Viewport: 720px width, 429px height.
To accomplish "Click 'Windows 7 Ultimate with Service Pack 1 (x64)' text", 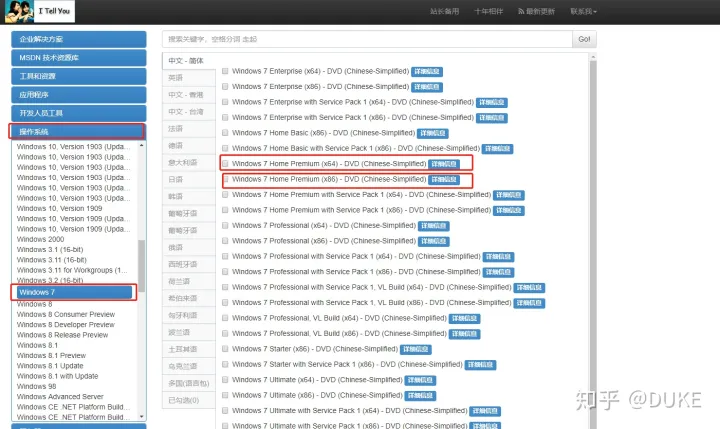I will [349, 411].
